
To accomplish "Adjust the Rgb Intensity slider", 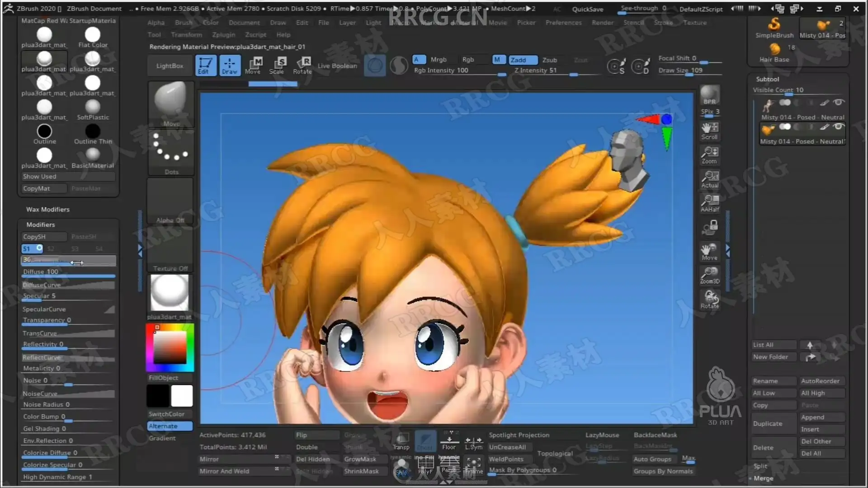I will 459,71.
